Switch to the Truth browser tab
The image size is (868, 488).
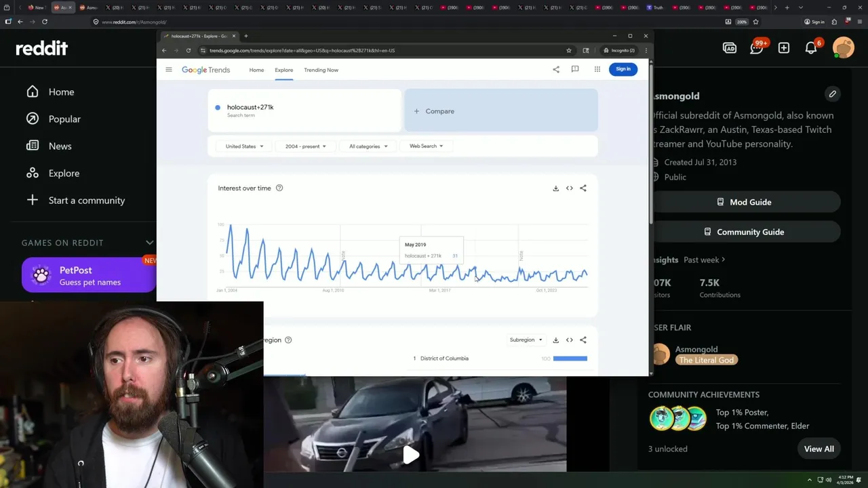tap(654, 7)
